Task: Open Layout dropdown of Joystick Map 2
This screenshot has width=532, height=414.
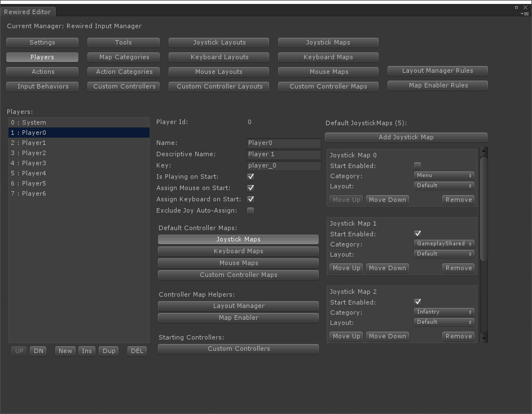Action: (444, 322)
